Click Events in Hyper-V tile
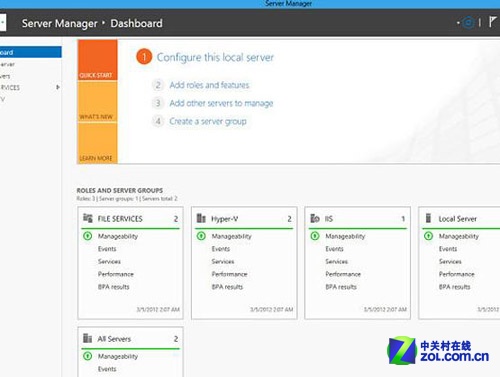The height and width of the screenshot is (377, 500). (221, 249)
